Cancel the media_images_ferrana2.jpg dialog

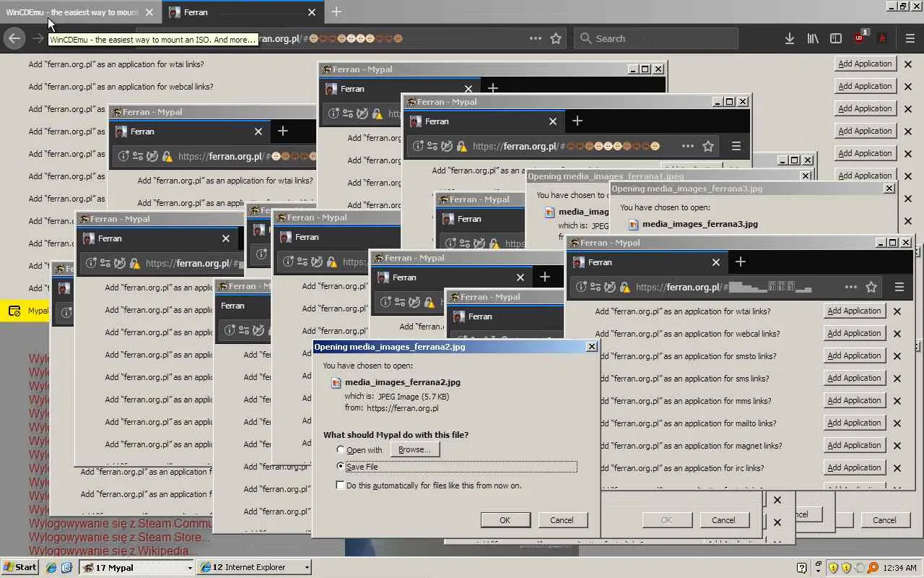coord(562,520)
